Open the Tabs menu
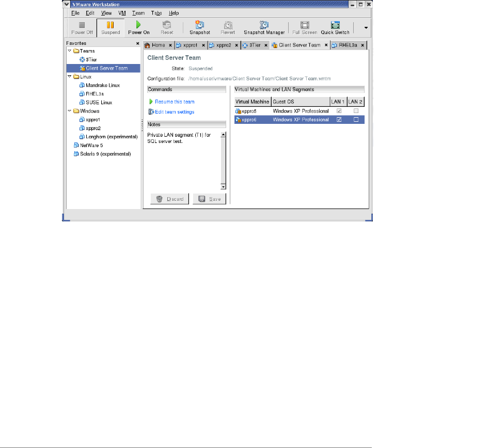The width and height of the screenshot is (504, 448). 156,13
